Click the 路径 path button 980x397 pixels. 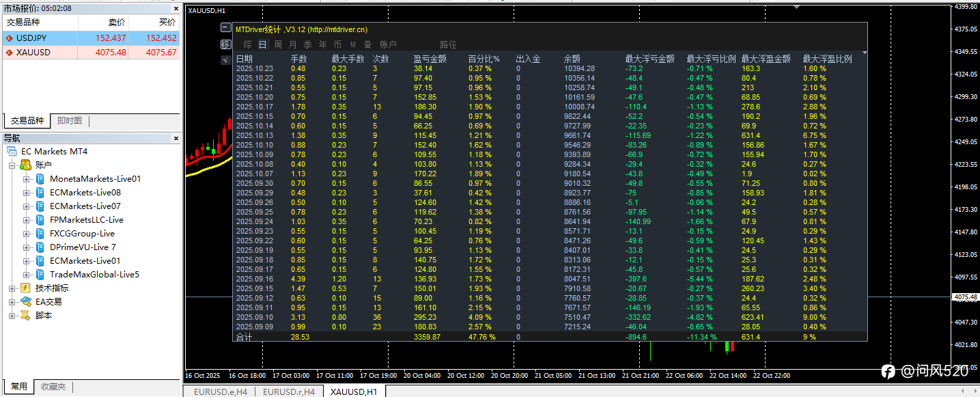click(x=448, y=44)
